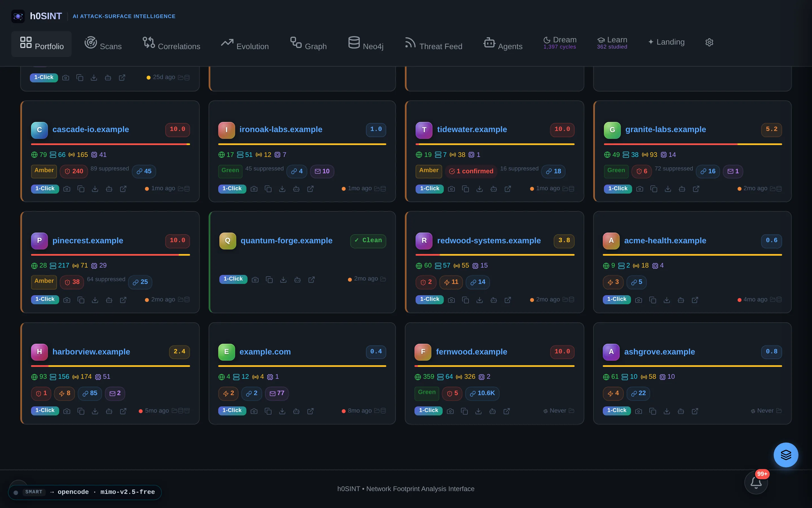
Task: Click the h0SINT logo icon
Action: 18,16
